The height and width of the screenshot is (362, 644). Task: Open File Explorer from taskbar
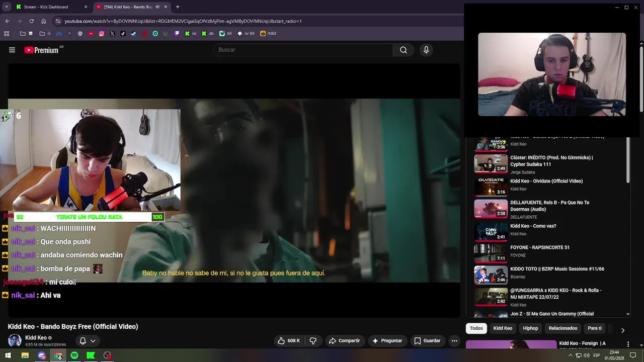(25, 355)
